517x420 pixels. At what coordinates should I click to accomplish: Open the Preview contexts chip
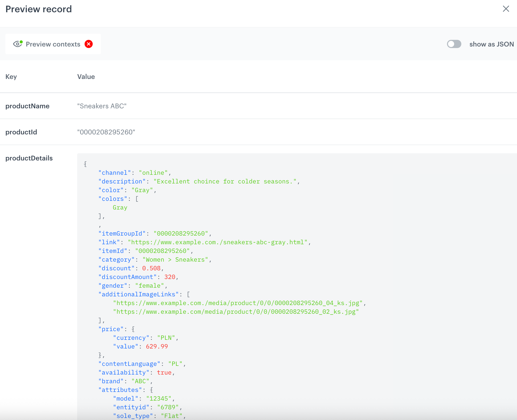pyautogui.click(x=52, y=44)
